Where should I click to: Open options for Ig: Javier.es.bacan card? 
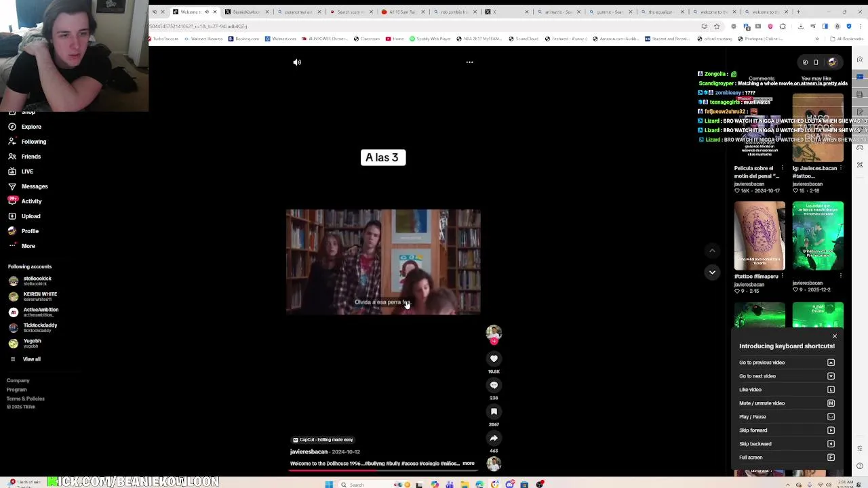pyautogui.click(x=841, y=168)
